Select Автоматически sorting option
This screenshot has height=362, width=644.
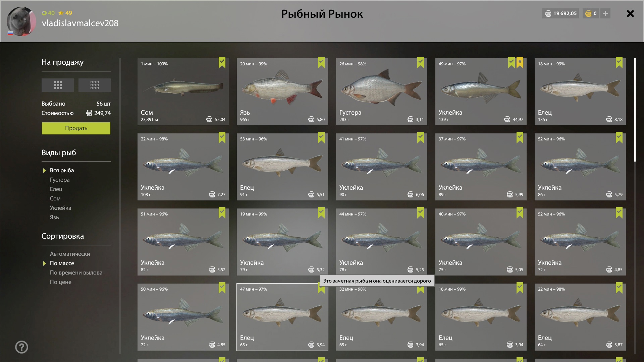(70, 254)
